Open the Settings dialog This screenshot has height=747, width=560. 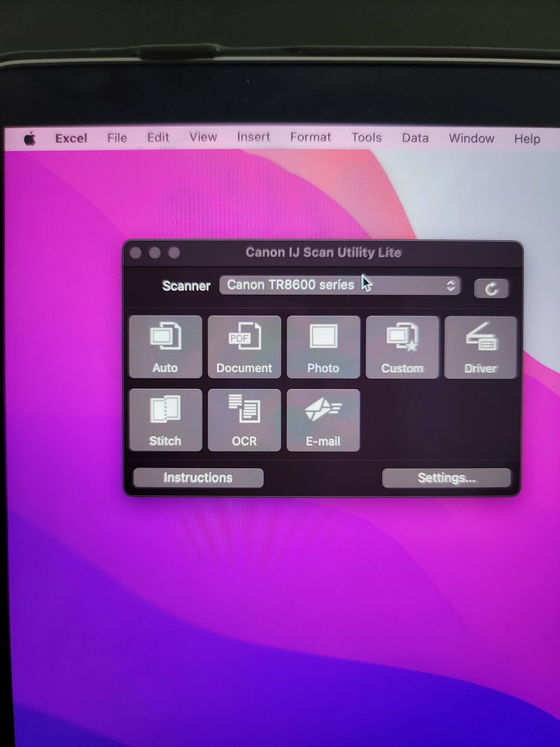[x=446, y=478]
